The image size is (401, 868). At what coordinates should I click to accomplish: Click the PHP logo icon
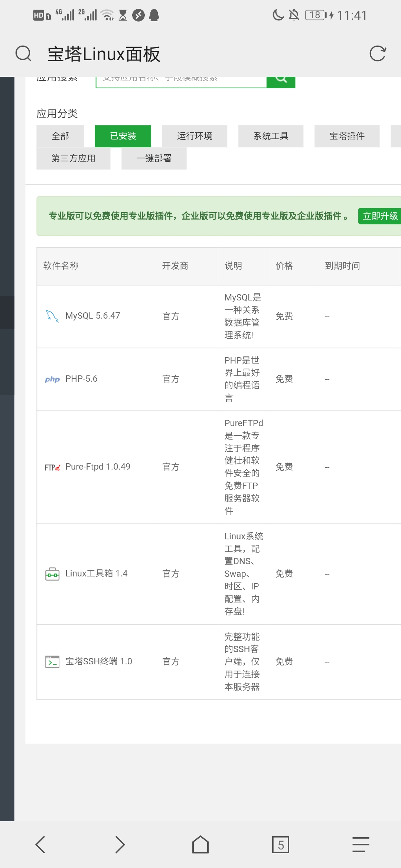click(52, 379)
